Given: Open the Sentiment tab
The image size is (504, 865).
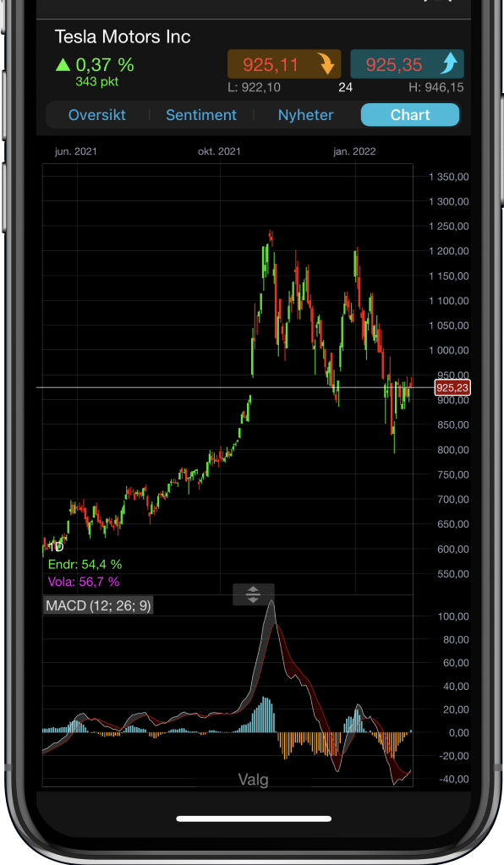Looking at the screenshot, I should point(200,115).
